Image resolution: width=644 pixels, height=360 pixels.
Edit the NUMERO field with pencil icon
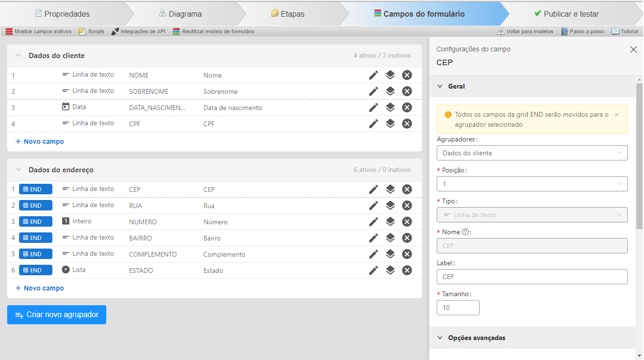(374, 222)
